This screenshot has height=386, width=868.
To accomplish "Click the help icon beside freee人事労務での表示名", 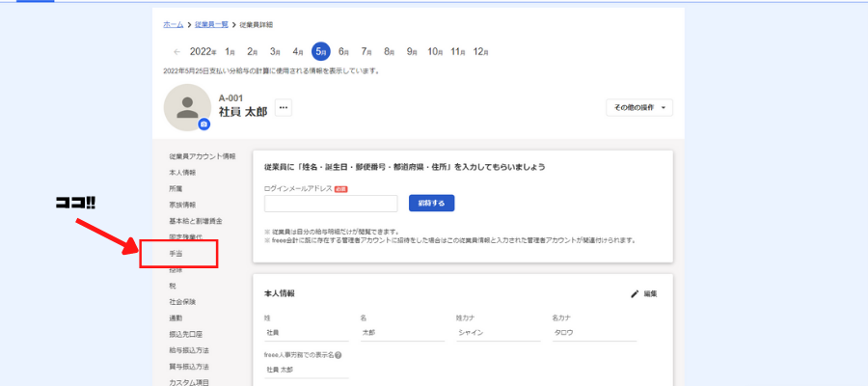I will click(339, 355).
